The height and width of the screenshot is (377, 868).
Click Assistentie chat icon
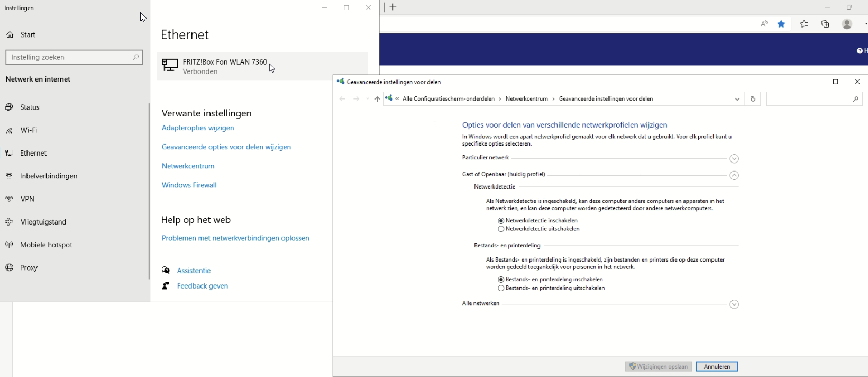click(x=166, y=271)
